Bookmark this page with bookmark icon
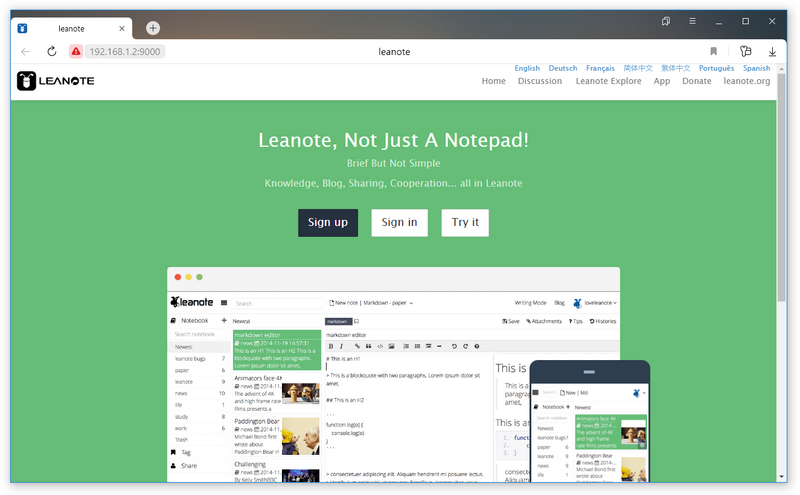 click(713, 51)
